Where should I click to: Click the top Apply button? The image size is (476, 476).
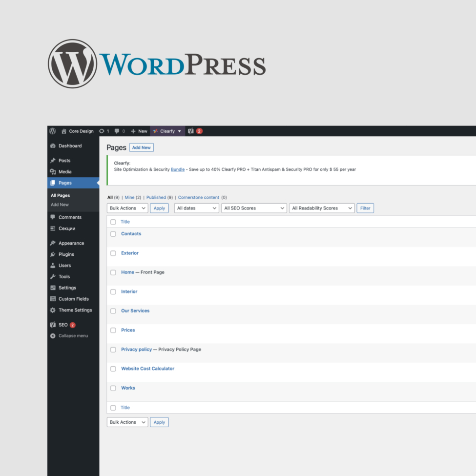tap(159, 208)
